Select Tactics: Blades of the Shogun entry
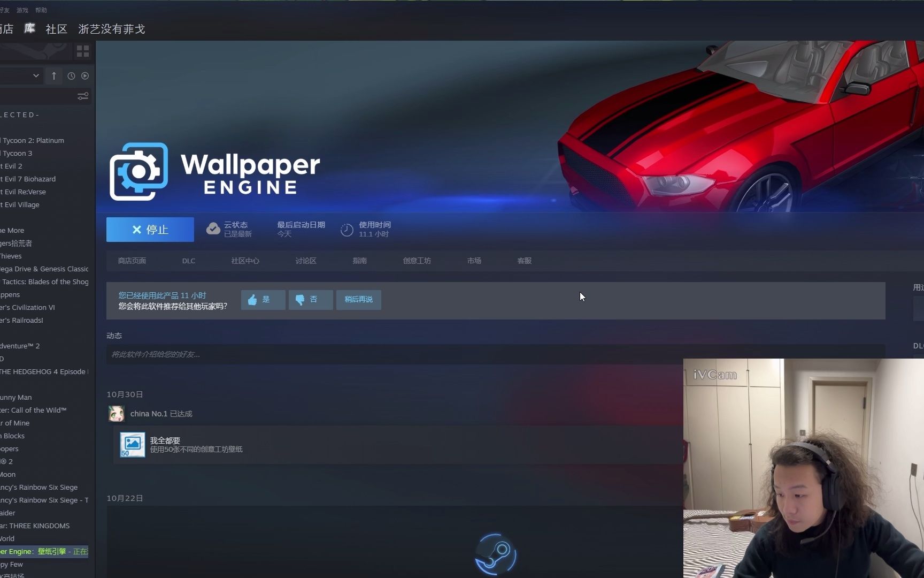Image resolution: width=924 pixels, height=578 pixels. 44,282
